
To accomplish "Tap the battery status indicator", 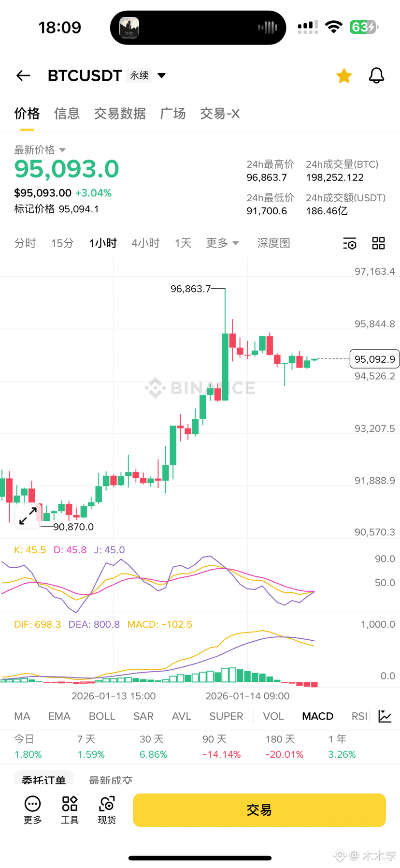I will tap(364, 27).
